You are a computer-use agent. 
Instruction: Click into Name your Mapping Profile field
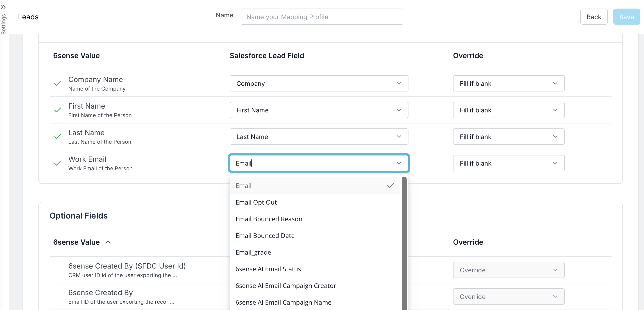tap(322, 17)
